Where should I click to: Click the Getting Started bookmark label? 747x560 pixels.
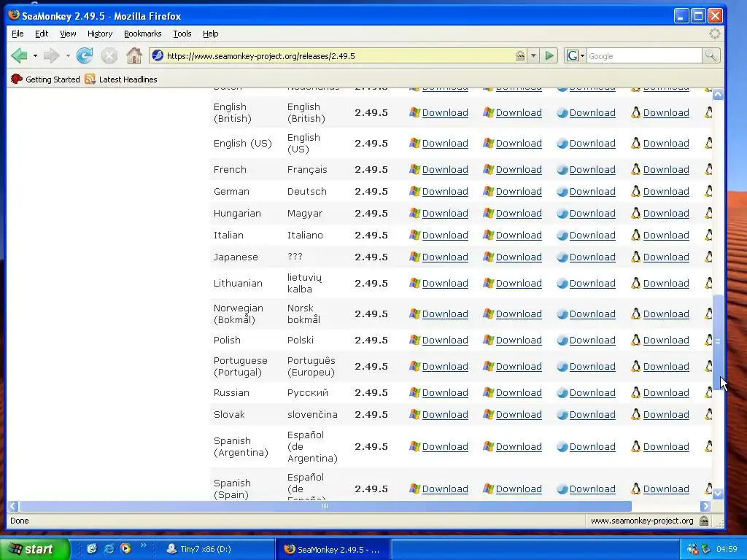[53, 79]
